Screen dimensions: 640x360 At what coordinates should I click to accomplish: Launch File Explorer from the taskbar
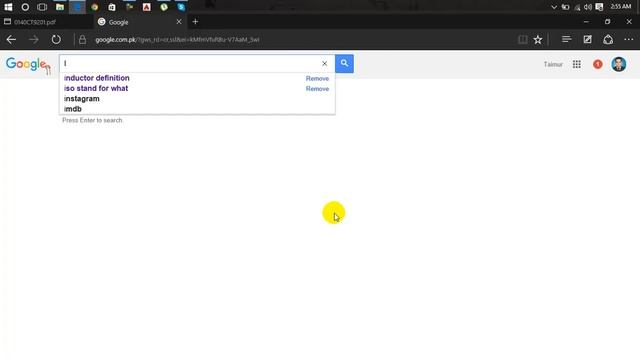pos(60,7)
